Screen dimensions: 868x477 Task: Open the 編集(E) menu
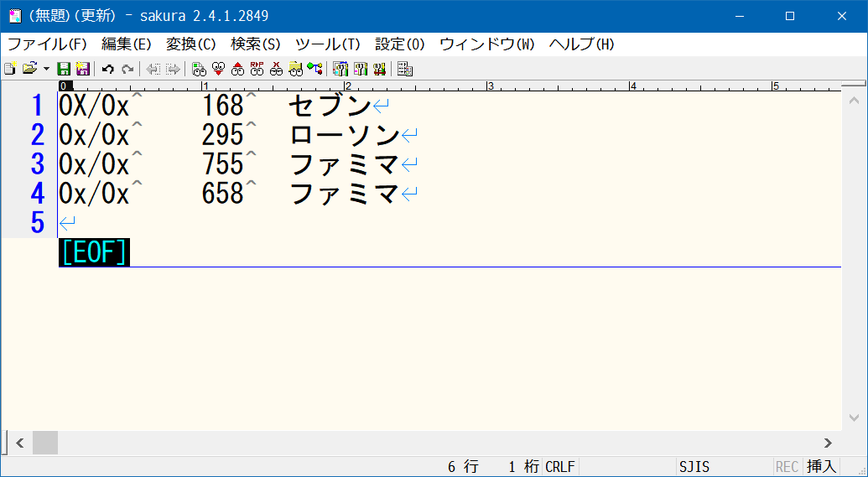click(x=126, y=44)
